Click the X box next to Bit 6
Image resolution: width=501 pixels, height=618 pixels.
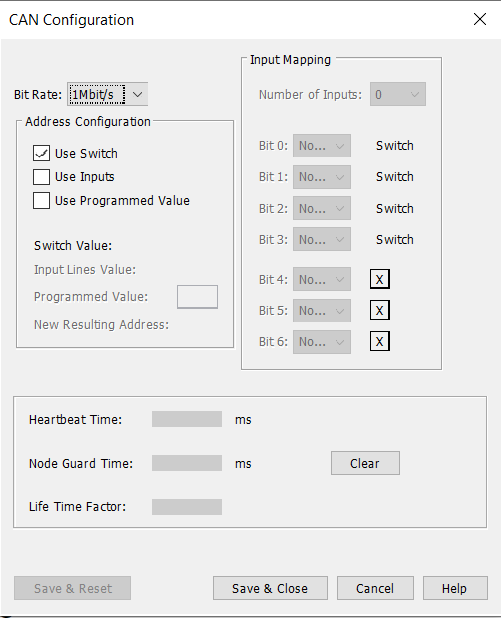[x=380, y=341]
